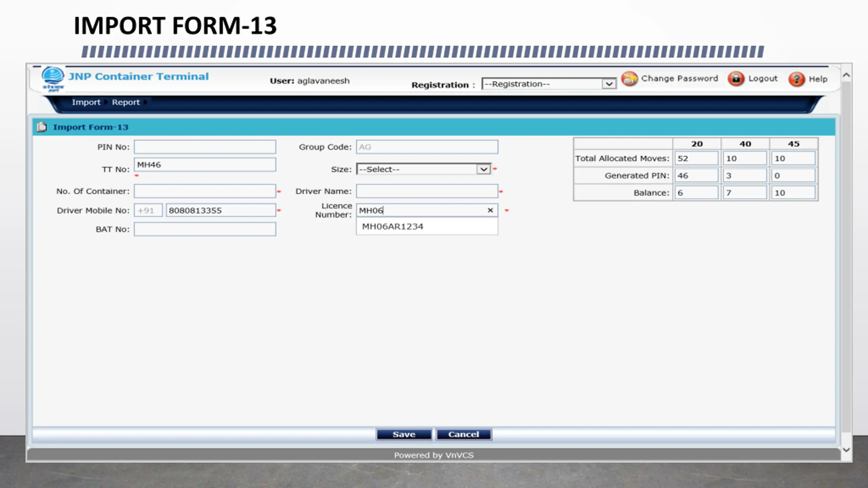Click the Help question mark icon

(x=796, y=80)
